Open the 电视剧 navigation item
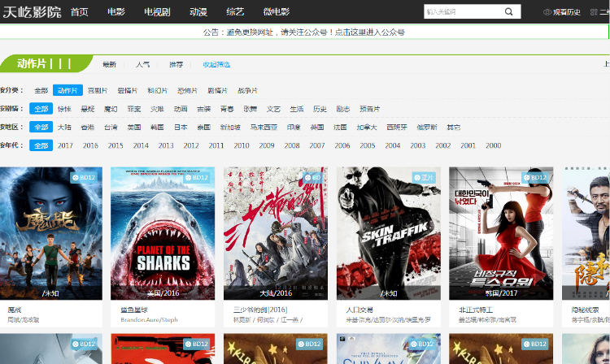 (157, 12)
